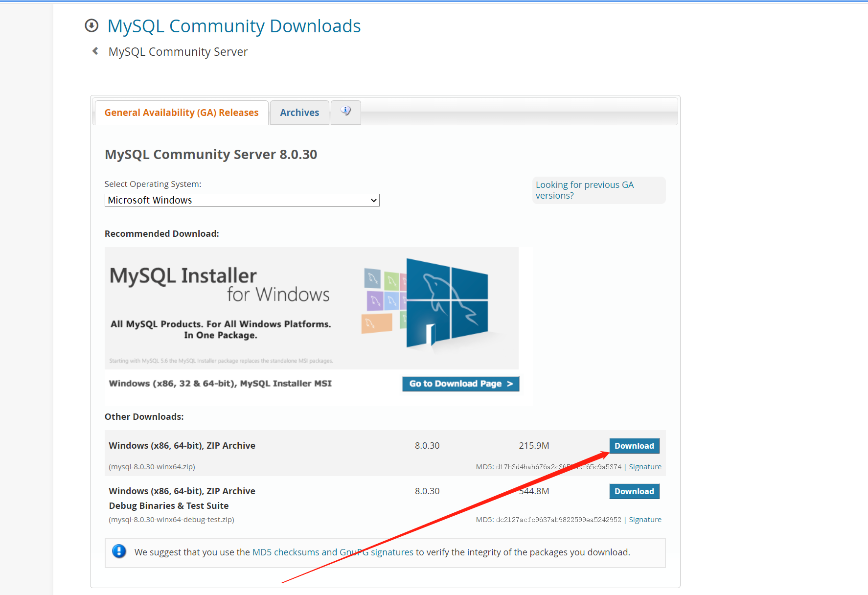The image size is (868, 595).
Task: Click the 544.8M file size value
Action: (x=534, y=491)
